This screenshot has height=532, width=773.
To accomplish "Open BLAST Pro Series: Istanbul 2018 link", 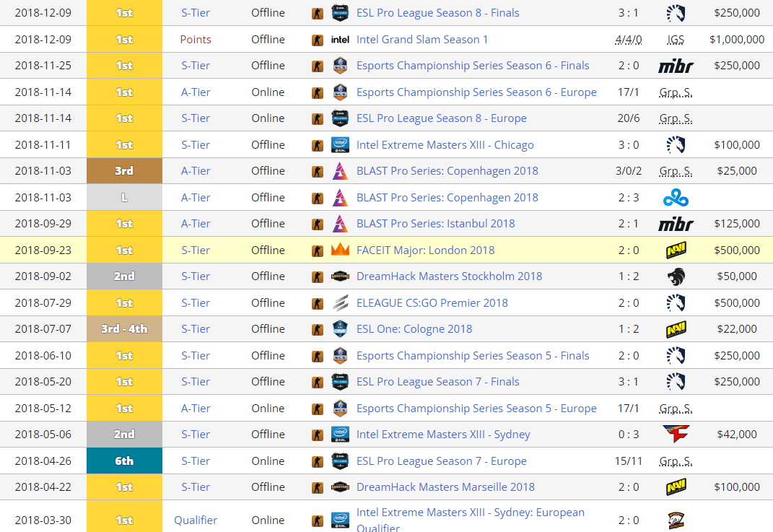I will point(435,224).
